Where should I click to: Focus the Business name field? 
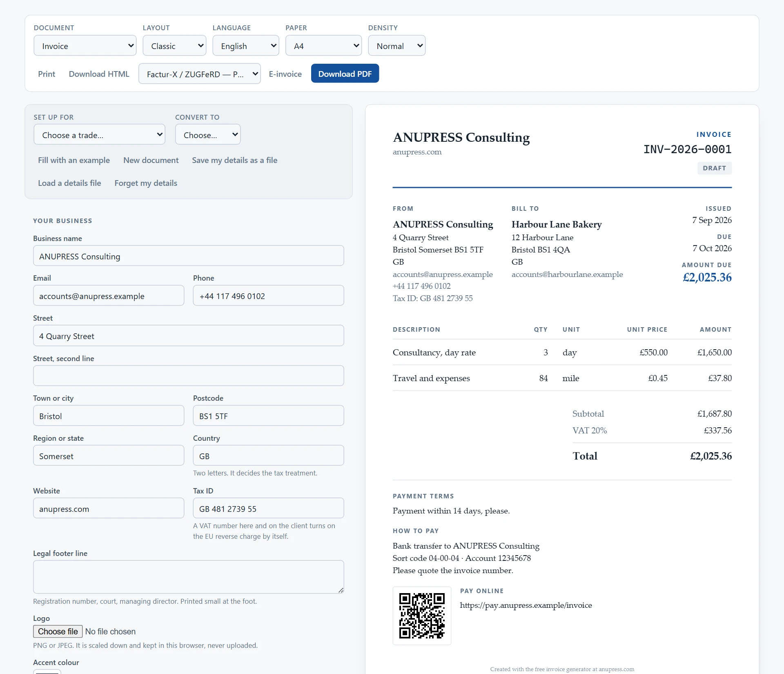click(x=189, y=256)
